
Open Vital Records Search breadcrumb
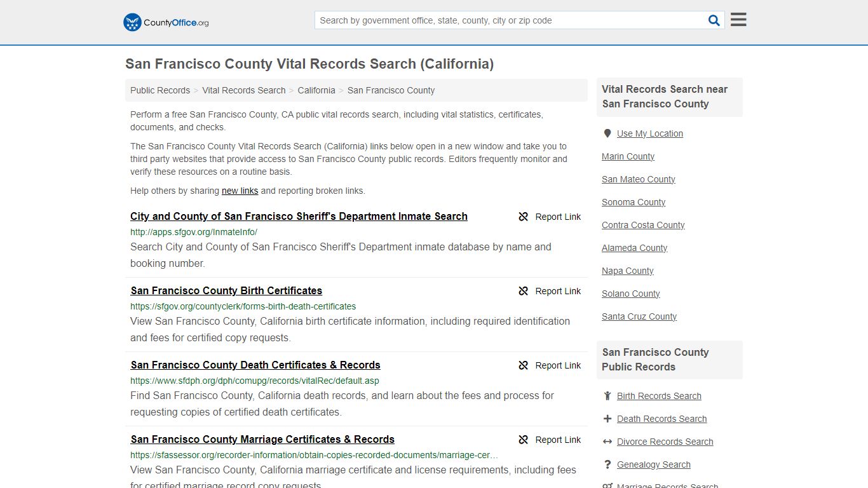pos(244,90)
